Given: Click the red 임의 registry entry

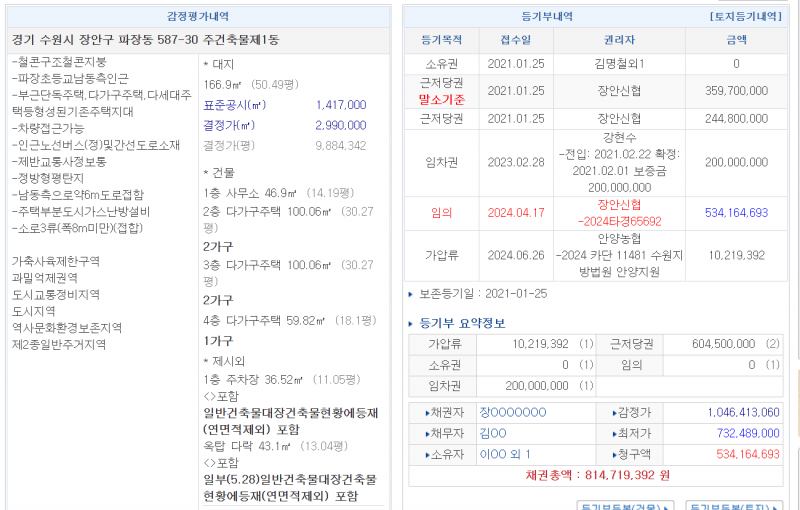Looking at the screenshot, I should pyautogui.click(x=441, y=212).
